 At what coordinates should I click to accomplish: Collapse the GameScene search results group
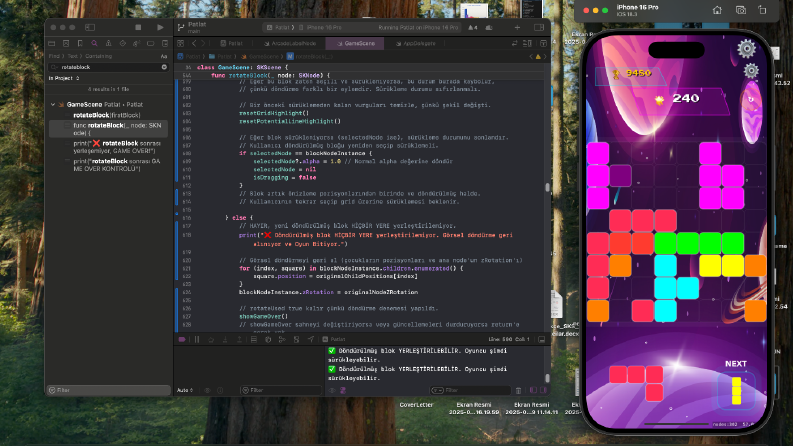point(53,105)
